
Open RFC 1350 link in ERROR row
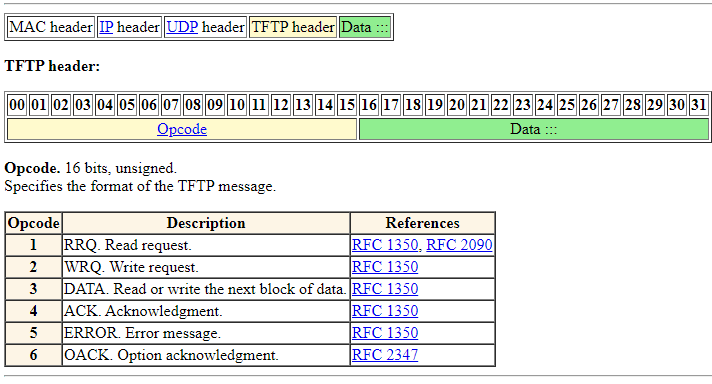(x=385, y=333)
